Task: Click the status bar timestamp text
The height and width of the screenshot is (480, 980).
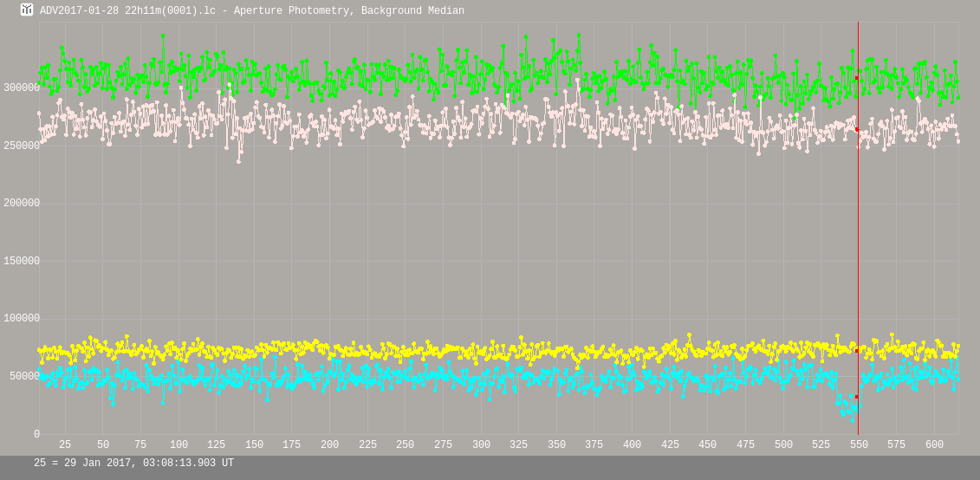Action: 133,464
